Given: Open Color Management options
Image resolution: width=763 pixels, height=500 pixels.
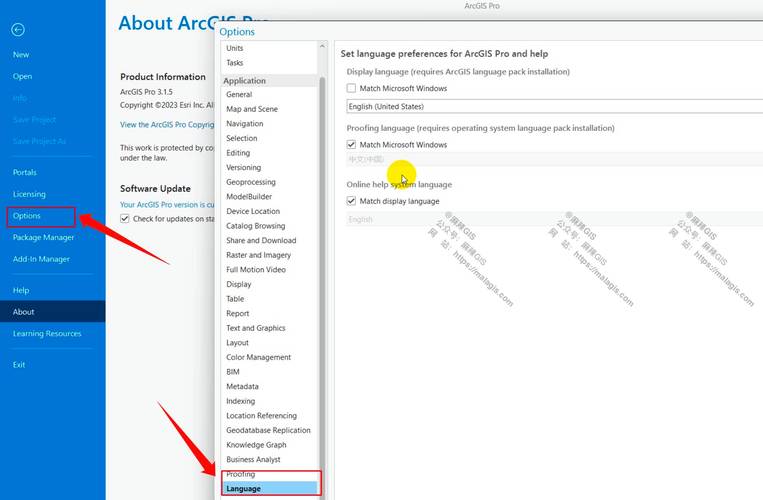Looking at the screenshot, I should (x=258, y=357).
